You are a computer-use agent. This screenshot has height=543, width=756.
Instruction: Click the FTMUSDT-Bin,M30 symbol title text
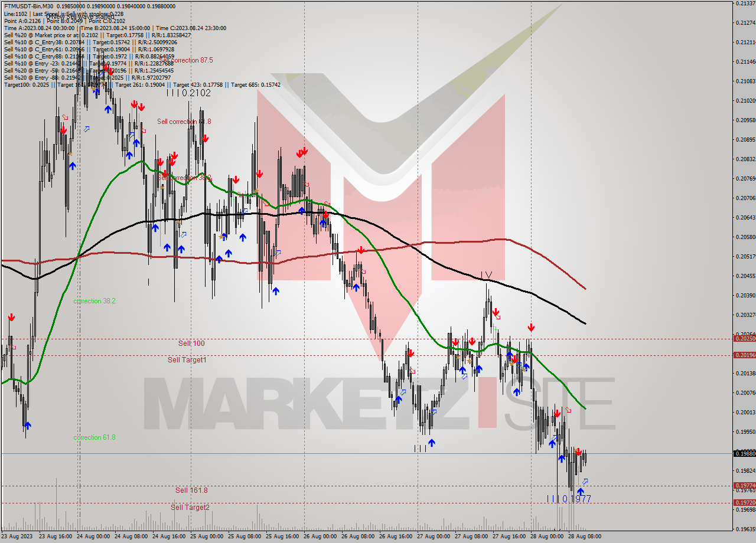point(29,6)
